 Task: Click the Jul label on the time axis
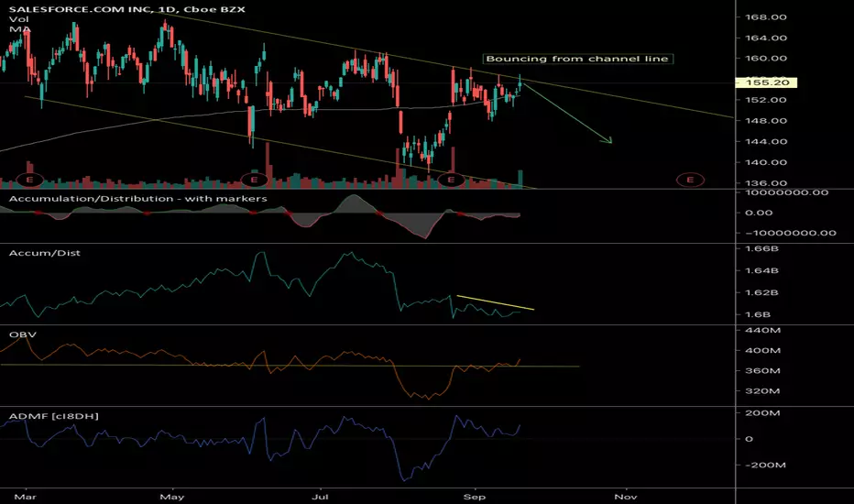pyautogui.click(x=321, y=497)
